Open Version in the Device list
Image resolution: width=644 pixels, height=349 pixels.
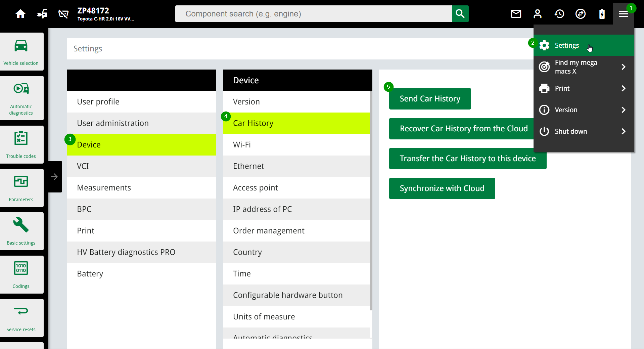coord(296,102)
